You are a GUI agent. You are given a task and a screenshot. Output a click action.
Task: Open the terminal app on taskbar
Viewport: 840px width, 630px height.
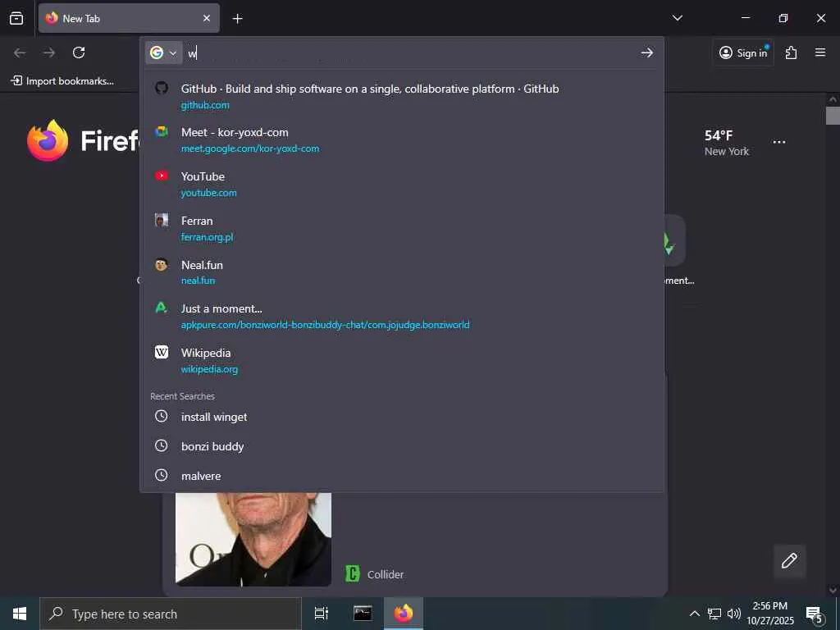(363, 614)
